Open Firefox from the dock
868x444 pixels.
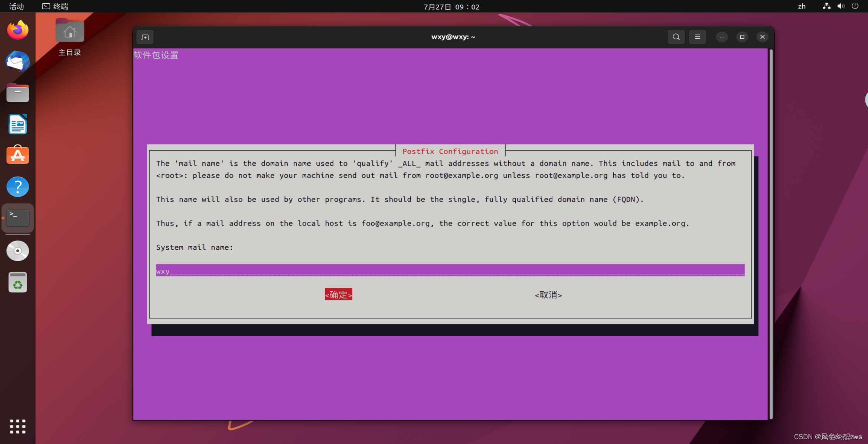coord(17,30)
